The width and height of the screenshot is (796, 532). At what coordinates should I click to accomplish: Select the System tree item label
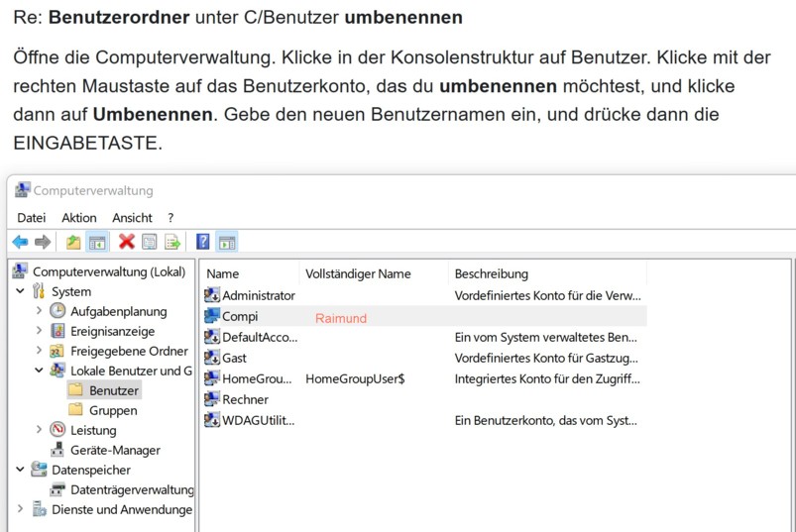(71, 291)
